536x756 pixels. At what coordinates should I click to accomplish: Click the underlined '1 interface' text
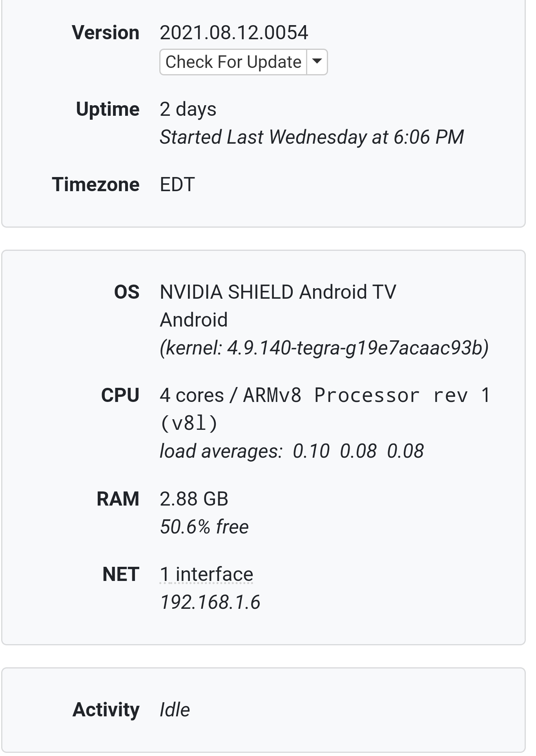pos(206,575)
